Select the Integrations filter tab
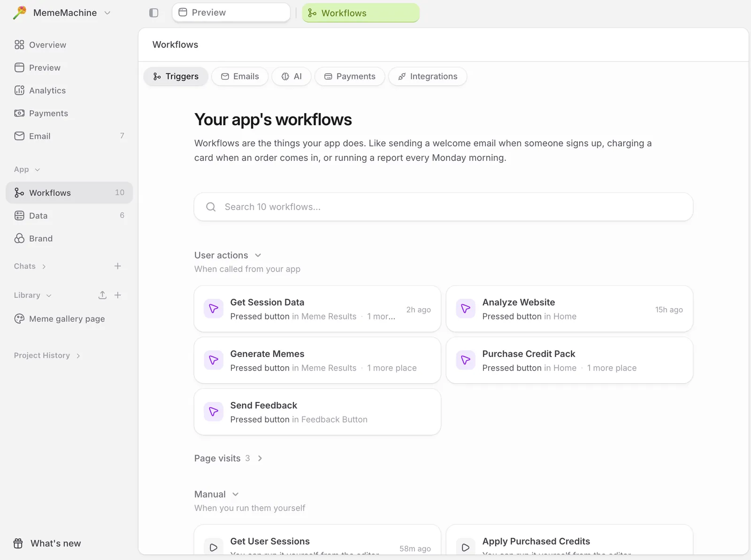751x560 pixels. [428, 76]
